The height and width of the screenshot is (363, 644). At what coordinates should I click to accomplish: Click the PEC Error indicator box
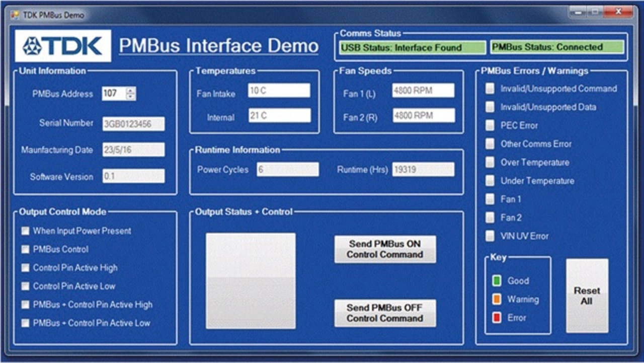click(490, 125)
